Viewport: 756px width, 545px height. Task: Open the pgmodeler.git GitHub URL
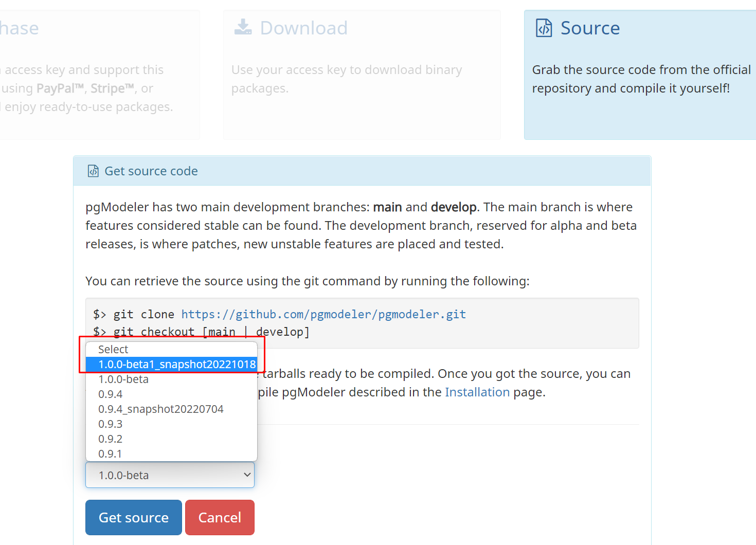[323, 314]
